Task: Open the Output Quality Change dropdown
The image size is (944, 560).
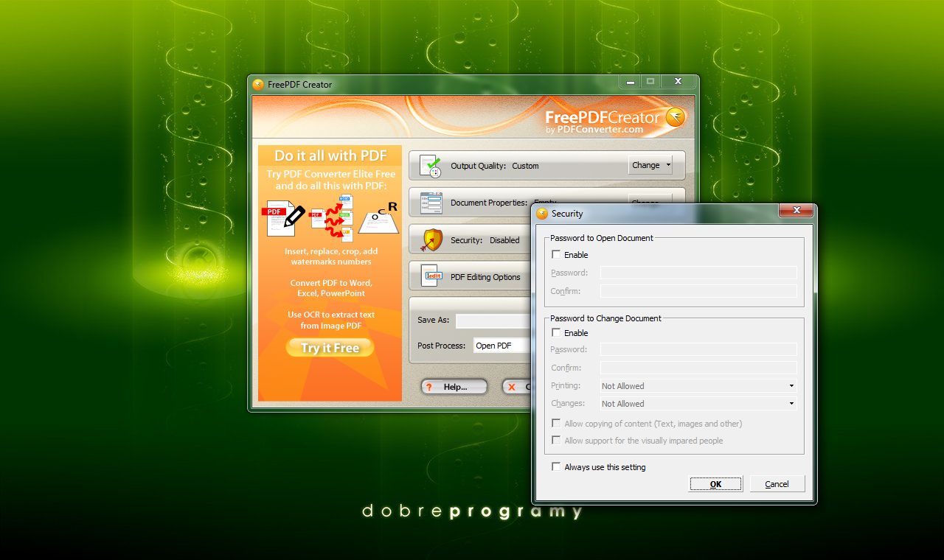Action: [651, 165]
